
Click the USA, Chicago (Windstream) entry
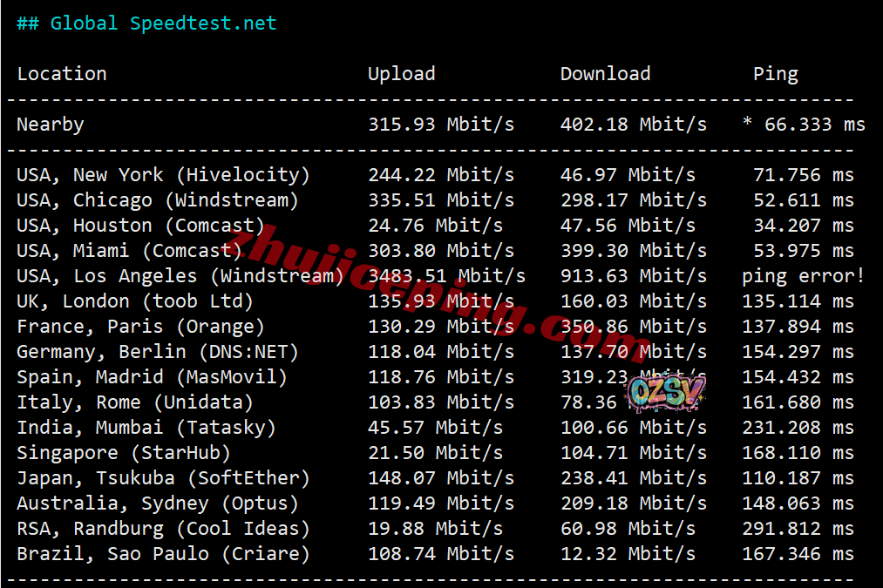(x=157, y=200)
